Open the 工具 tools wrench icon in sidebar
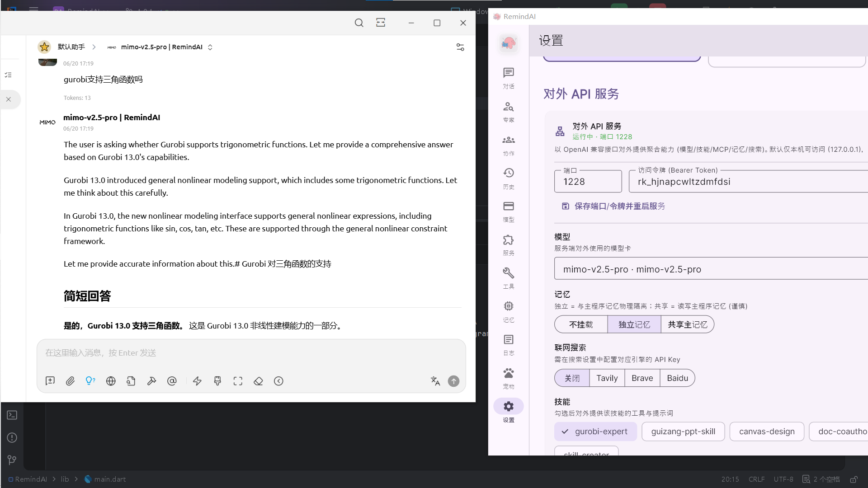The width and height of the screenshot is (868, 488). (509, 278)
